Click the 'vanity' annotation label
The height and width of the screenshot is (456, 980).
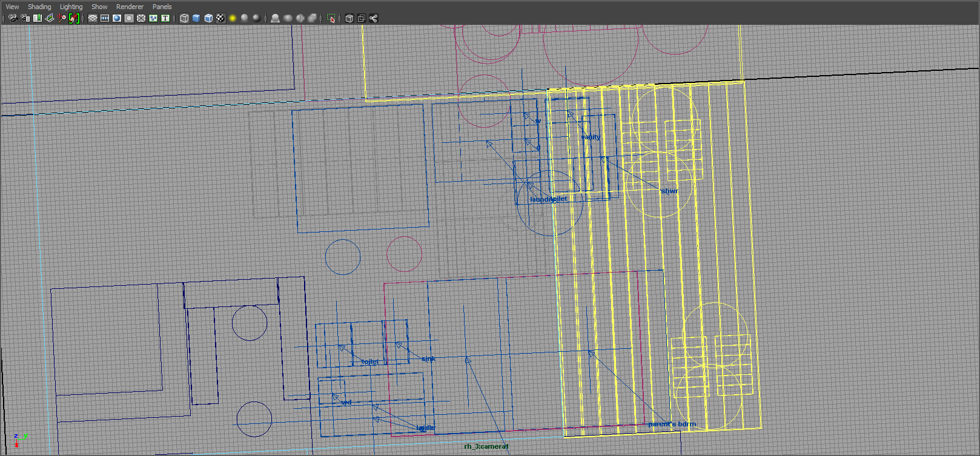591,137
